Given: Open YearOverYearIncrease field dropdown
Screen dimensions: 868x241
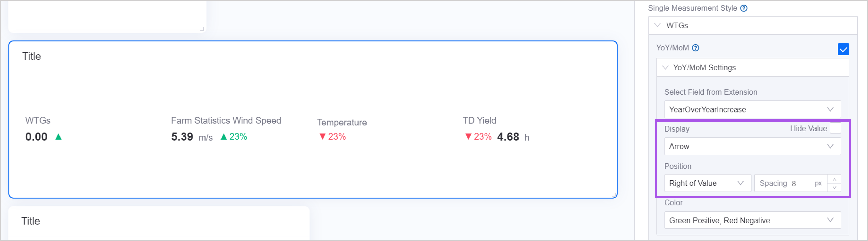Looking at the screenshot, I should pyautogui.click(x=752, y=109).
